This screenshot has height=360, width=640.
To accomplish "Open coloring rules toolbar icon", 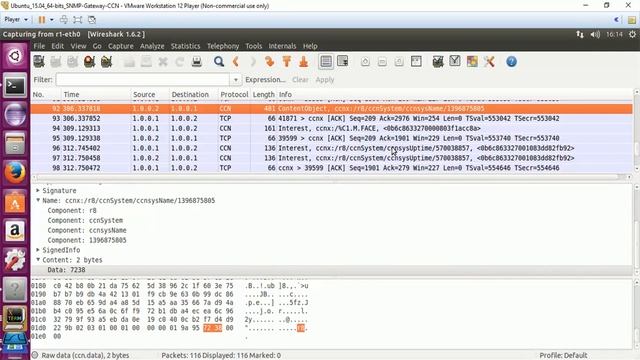I will [472, 62].
